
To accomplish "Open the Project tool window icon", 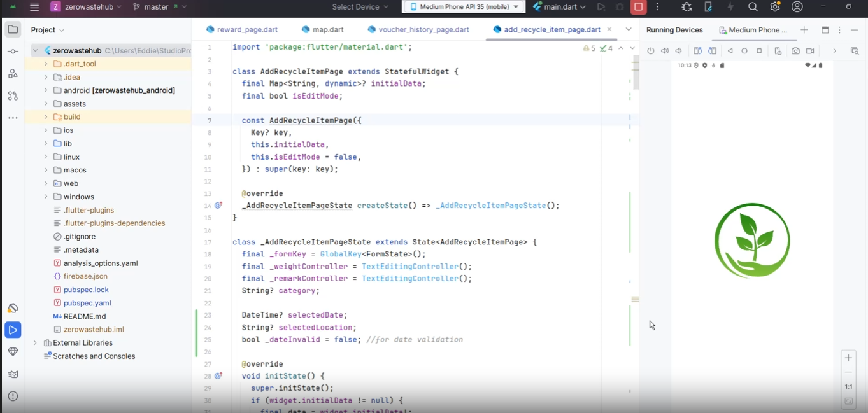I will [13, 29].
